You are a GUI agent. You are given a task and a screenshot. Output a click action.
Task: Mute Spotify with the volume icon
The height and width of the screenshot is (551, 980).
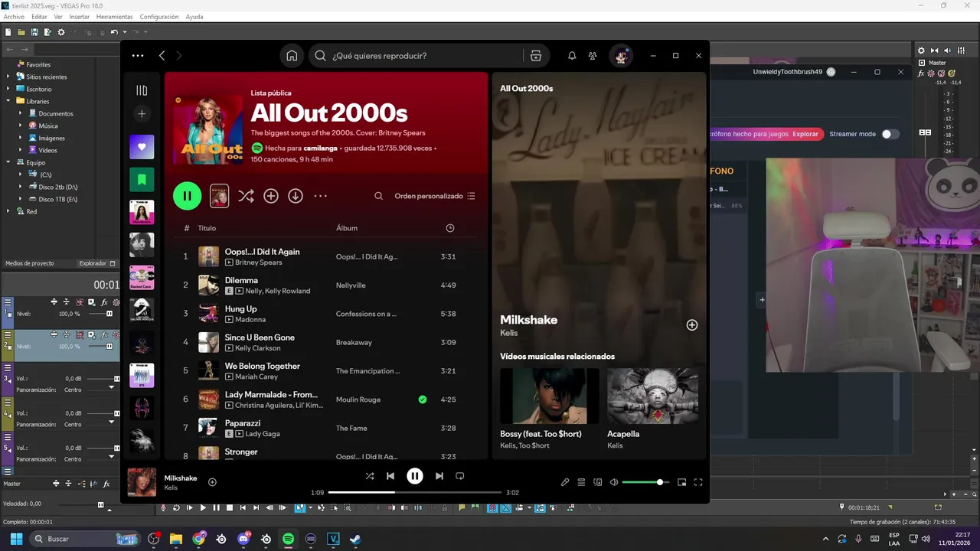(614, 482)
